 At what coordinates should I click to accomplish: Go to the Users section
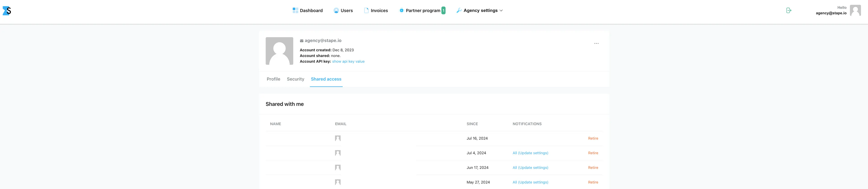coord(343,10)
